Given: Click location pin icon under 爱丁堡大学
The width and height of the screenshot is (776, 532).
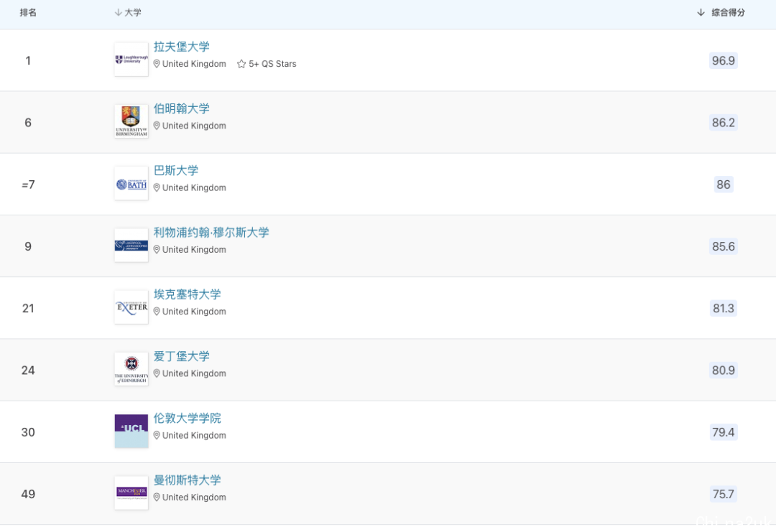Looking at the screenshot, I should tap(157, 373).
